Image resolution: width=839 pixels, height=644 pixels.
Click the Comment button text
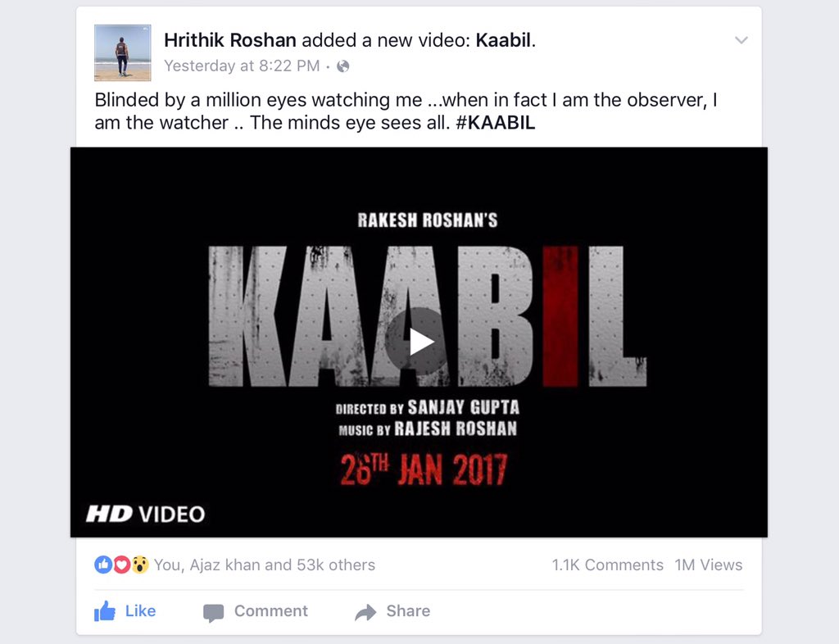(270, 611)
